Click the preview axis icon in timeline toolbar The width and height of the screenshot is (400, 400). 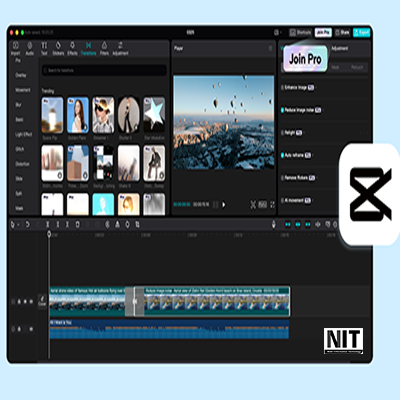coord(318,225)
